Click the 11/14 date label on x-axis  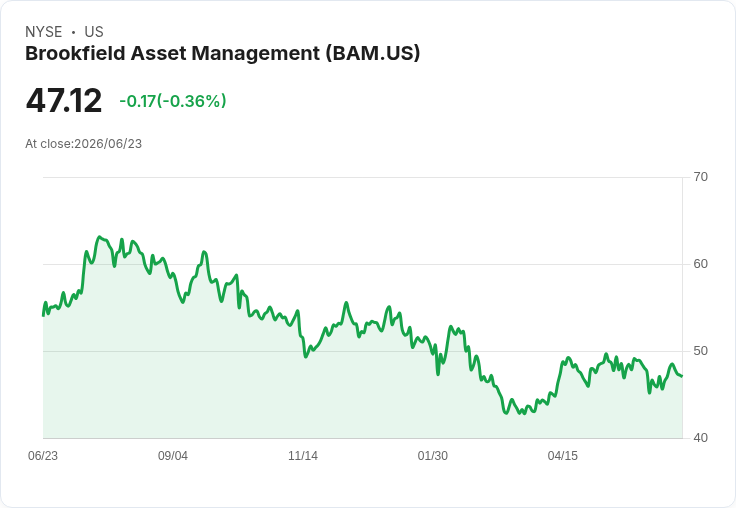[303, 455]
